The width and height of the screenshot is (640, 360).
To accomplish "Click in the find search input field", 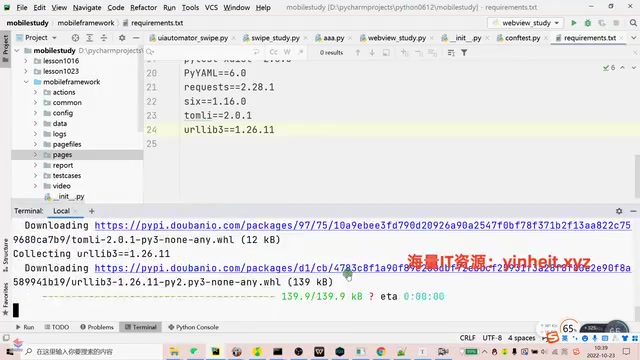I will pos(202,52).
